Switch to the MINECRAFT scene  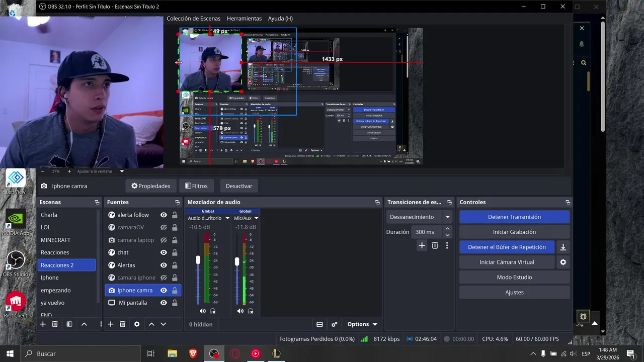[66, 240]
